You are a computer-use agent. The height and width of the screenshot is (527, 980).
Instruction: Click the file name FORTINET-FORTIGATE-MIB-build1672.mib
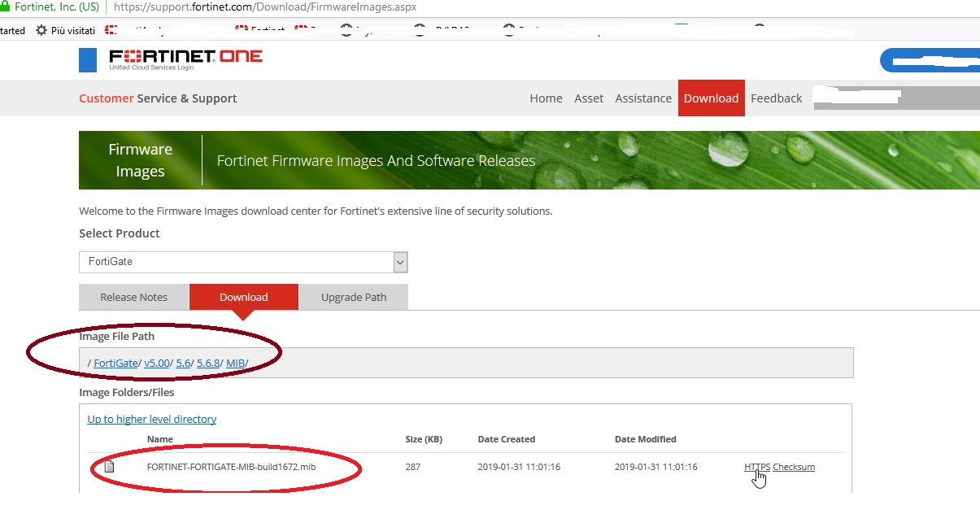click(x=231, y=467)
